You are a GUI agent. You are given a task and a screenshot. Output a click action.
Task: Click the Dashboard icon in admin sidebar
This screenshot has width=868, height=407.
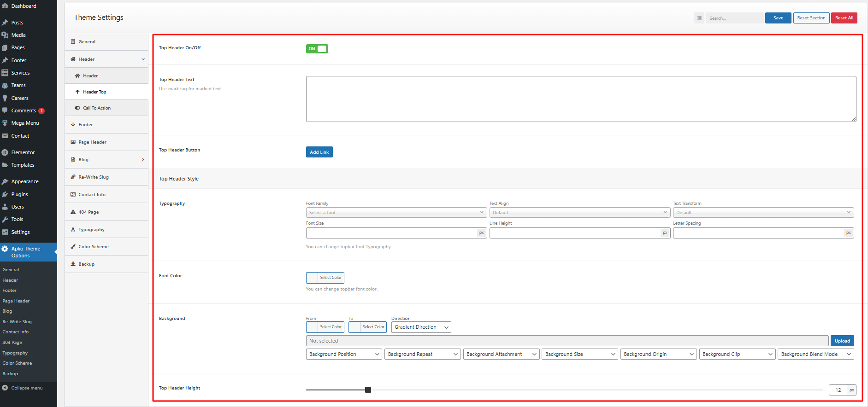5,6
